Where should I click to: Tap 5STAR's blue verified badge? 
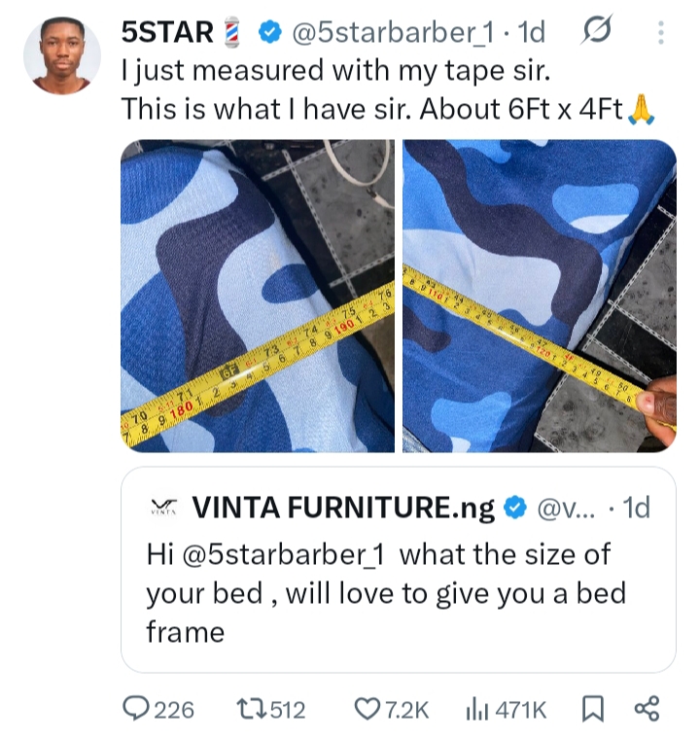tap(269, 33)
